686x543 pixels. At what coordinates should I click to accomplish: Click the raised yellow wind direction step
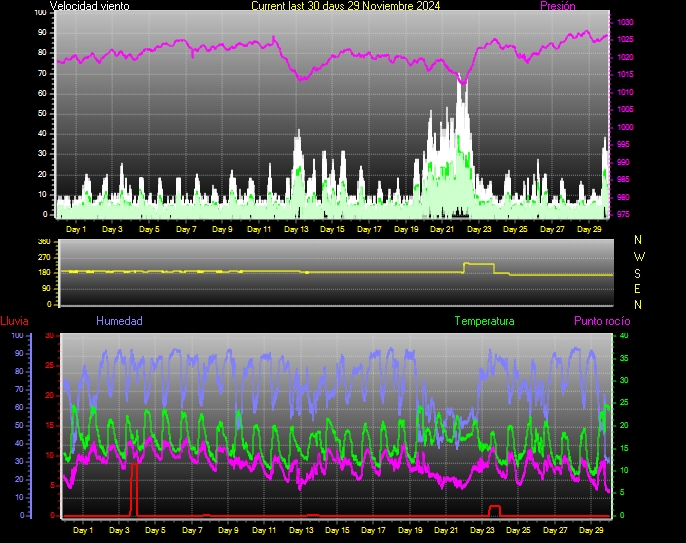click(x=479, y=265)
